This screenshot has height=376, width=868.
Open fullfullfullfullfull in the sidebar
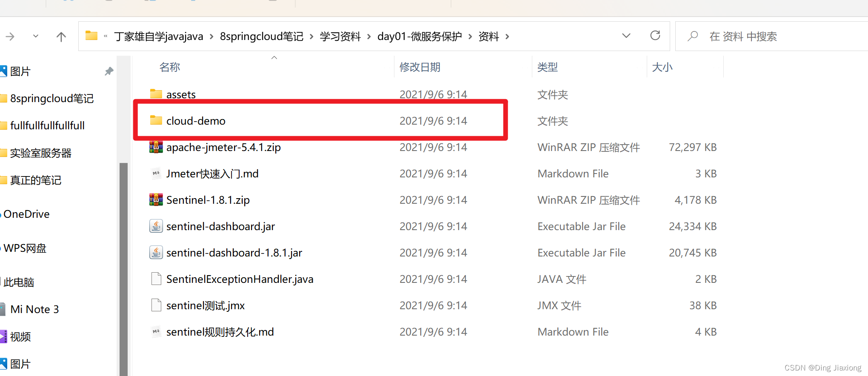(47, 125)
